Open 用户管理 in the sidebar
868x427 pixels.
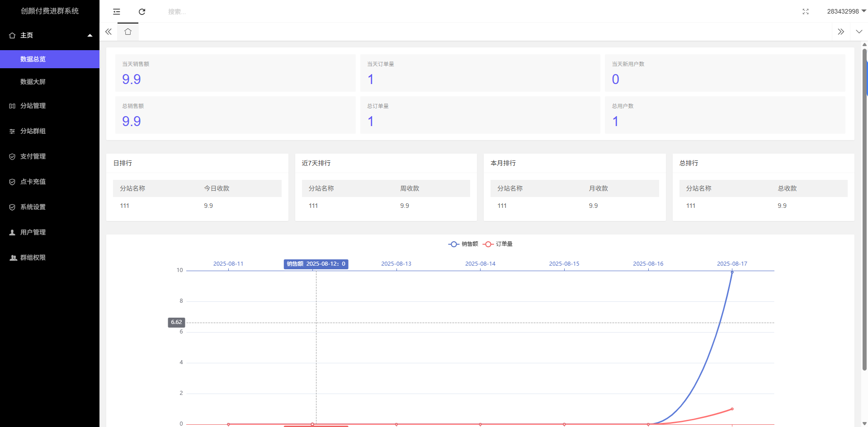point(33,232)
